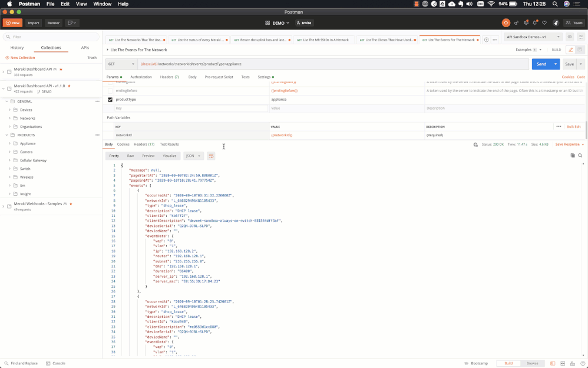Check the endingBefore parameter checkbox
Screen dimensions: 588x368
click(110, 90)
